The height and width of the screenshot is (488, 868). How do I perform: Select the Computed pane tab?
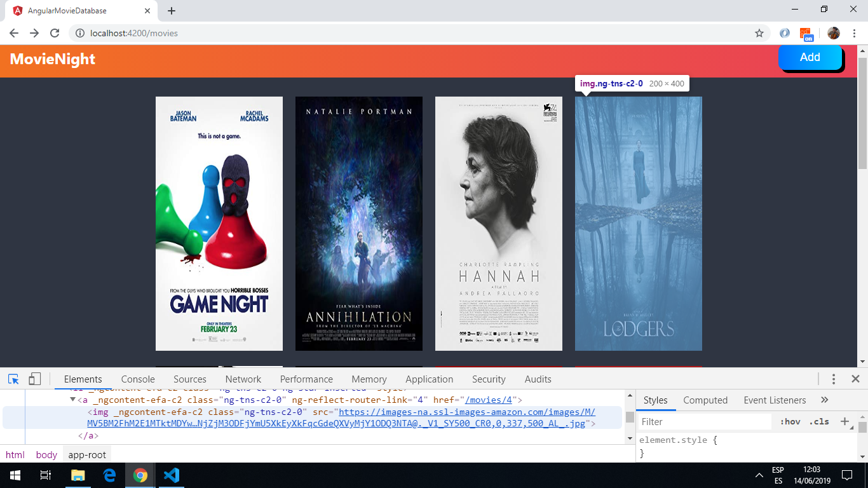coord(705,400)
